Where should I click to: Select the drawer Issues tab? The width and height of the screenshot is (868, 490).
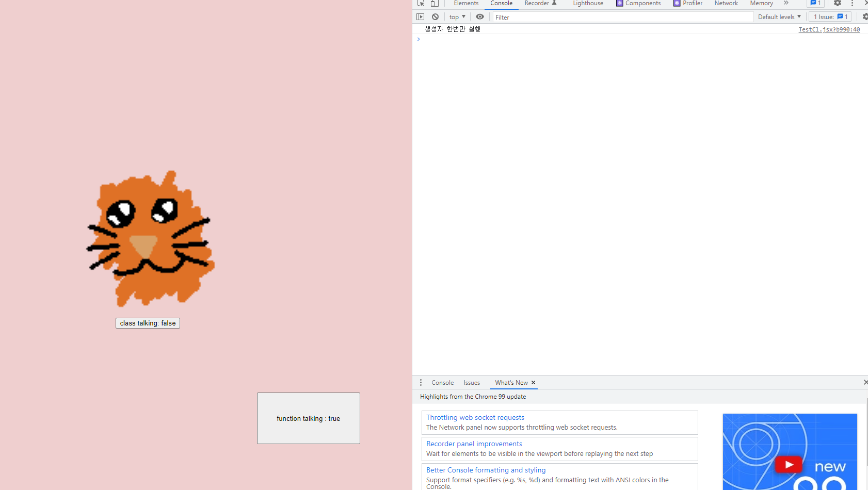[x=472, y=383]
